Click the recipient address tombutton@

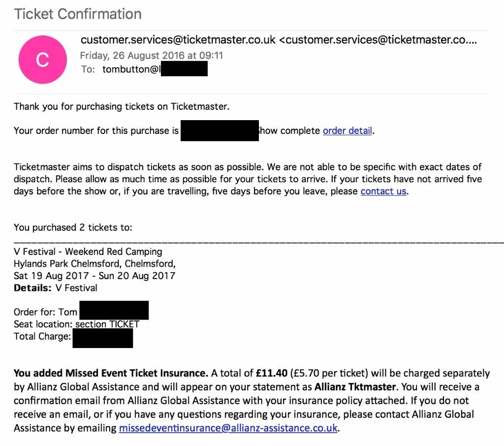click(131, 69)
